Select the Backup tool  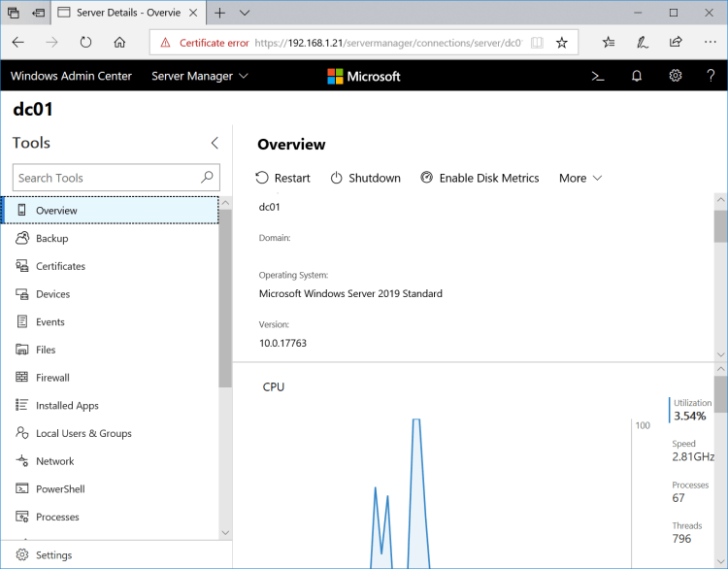click(51, 238)
